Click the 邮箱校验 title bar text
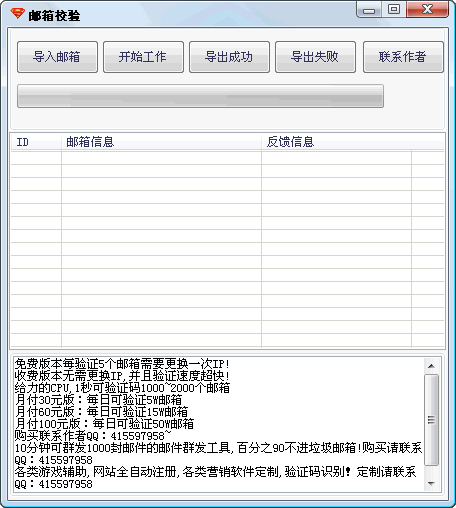 click(x=54, y=15)
